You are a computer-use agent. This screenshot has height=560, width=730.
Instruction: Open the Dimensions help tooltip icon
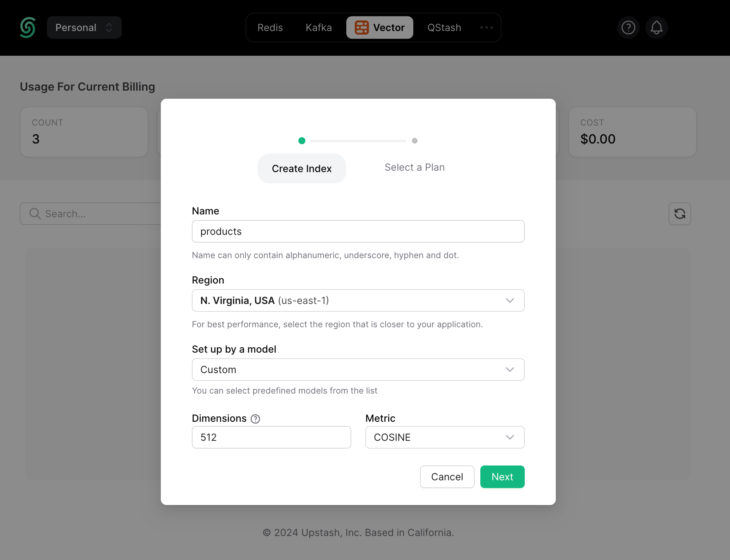pyautogui.click(x=255, y=419)
